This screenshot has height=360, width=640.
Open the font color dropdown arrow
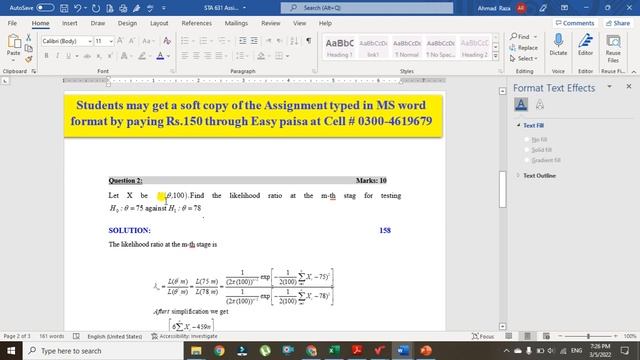pos(168,56)
